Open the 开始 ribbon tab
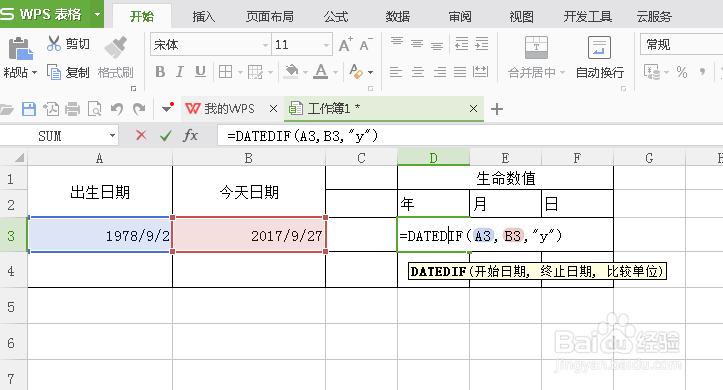The width and height of the screenshot is (723, 390). pyautogui.click(x=142, y=17)
